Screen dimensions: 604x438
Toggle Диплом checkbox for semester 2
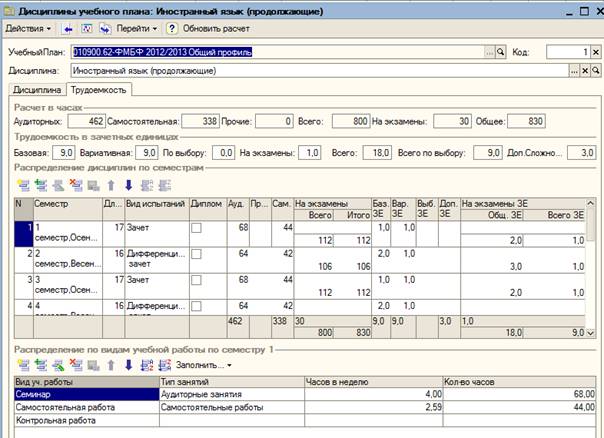[196, 254]
